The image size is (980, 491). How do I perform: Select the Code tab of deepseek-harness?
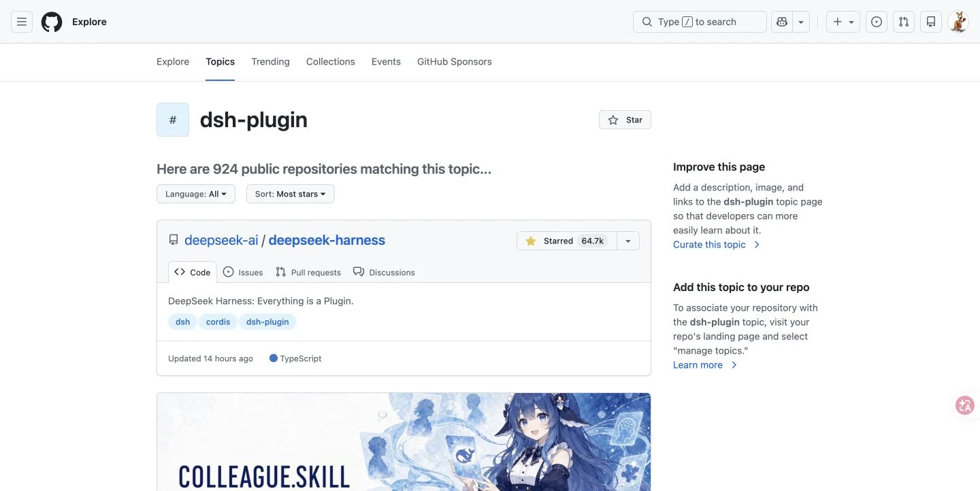tap(193, 272)
